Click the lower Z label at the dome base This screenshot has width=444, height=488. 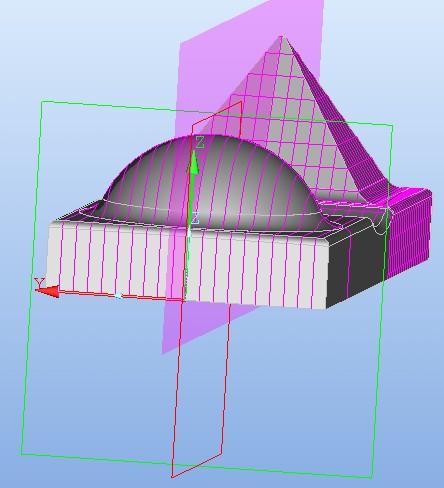[195, 218]
